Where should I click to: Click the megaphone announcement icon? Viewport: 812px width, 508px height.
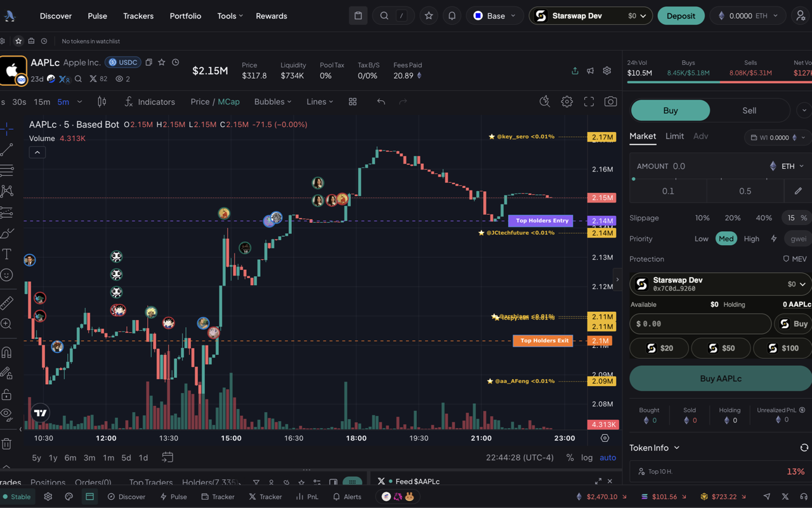[591, 70]
